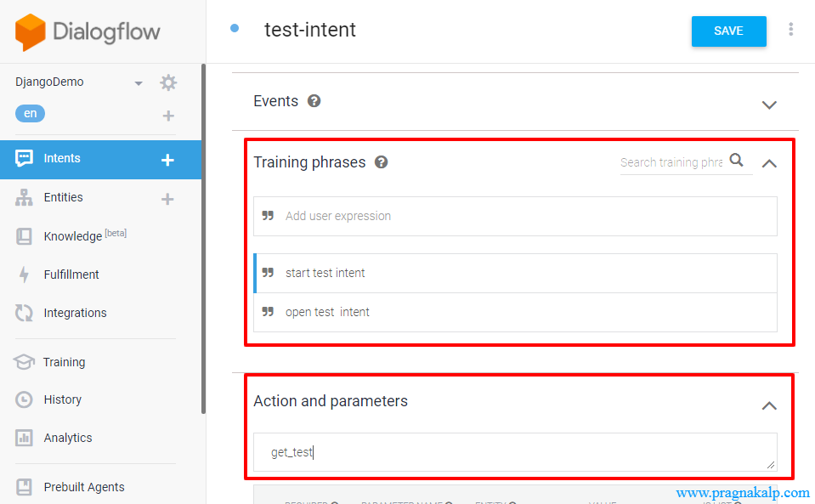Click the Dialogflow logo

88,32
